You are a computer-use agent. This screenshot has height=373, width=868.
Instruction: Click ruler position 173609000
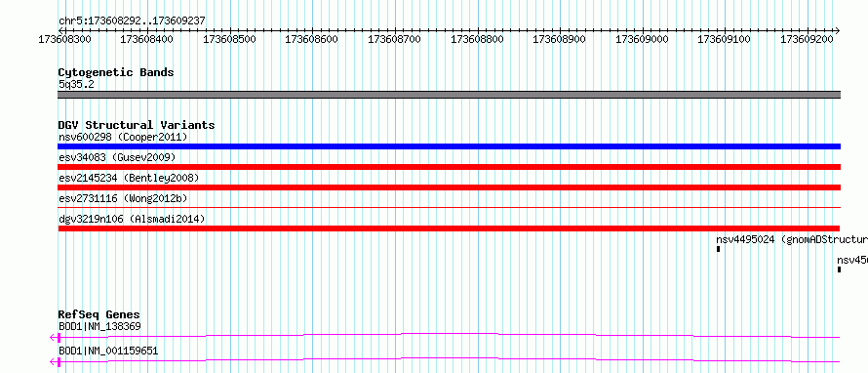642,39
